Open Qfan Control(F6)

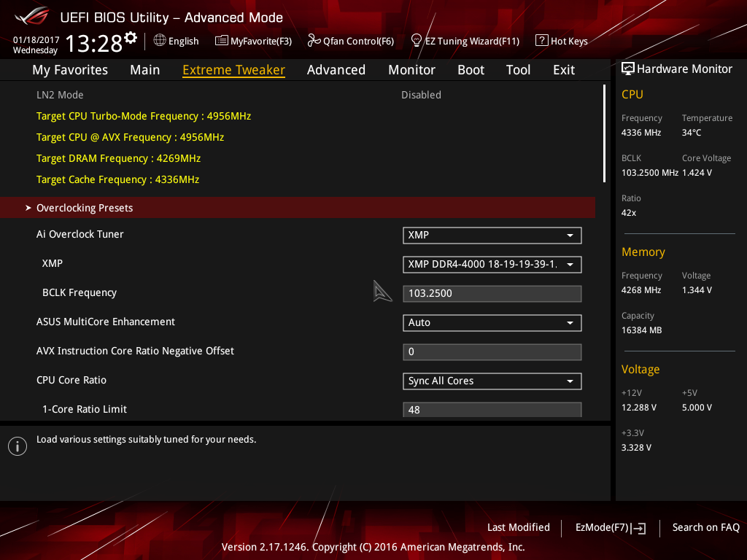click(x=351, y=41)
